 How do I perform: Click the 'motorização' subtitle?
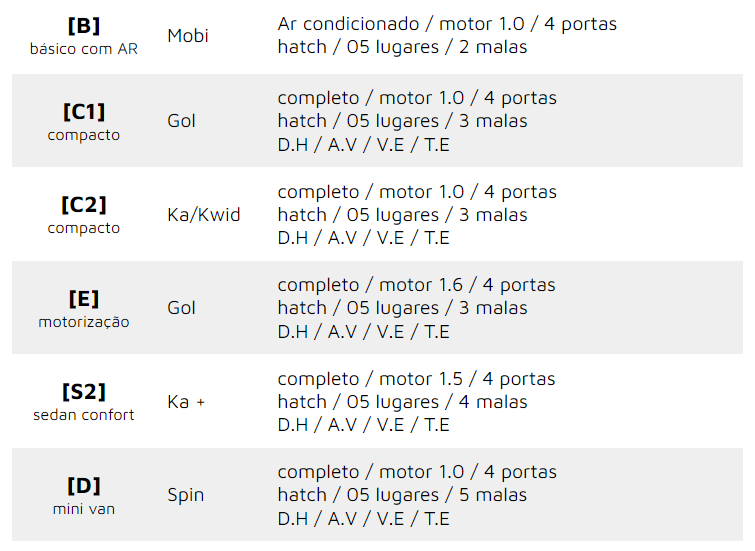click(84, 322)
